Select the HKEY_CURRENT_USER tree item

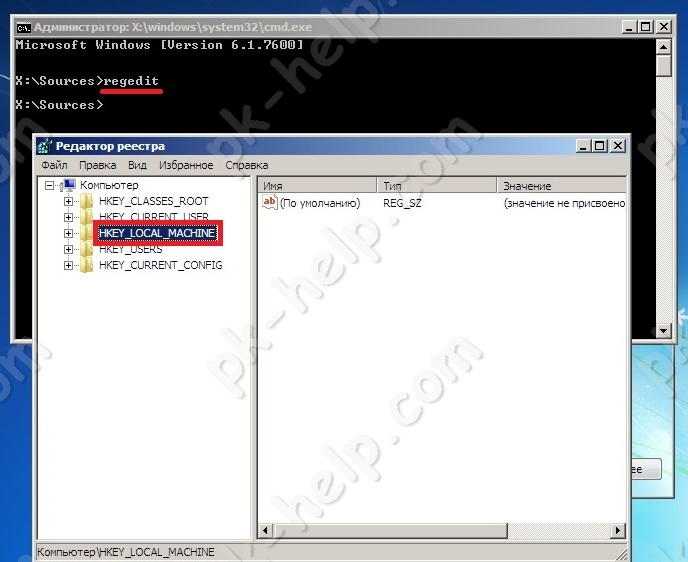(x=154, y=217)
